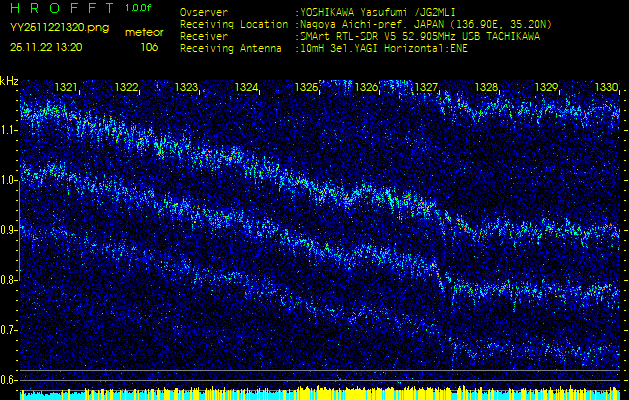The image size is (629, 400).
Task: Click the 0.6 frequency axis label
Action: [x=9, y=380]
